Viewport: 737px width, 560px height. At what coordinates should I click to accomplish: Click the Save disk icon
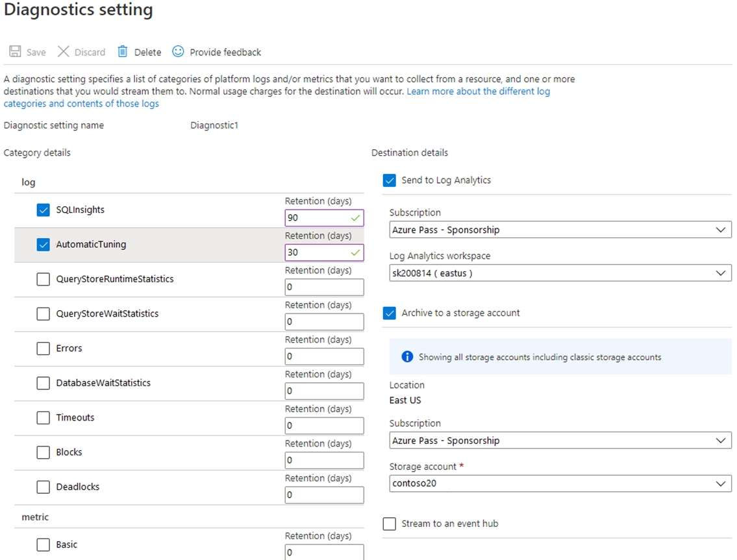click(14, 52)
